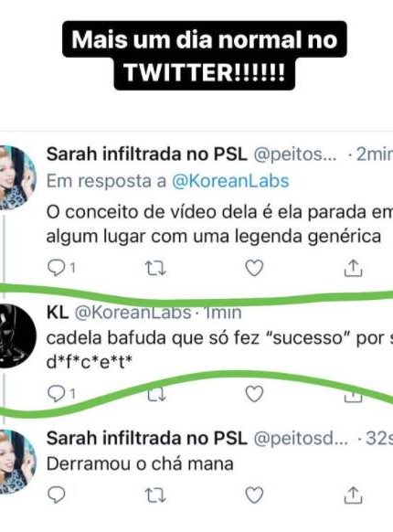Share the first Sarah infiltrada tweet
Viewport: 393px width, 532px height.
tap(354, 268)
